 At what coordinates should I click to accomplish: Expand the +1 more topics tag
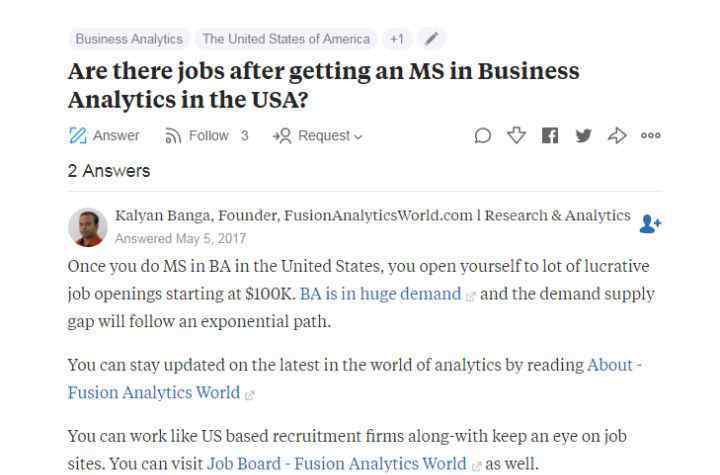point(397,39)
